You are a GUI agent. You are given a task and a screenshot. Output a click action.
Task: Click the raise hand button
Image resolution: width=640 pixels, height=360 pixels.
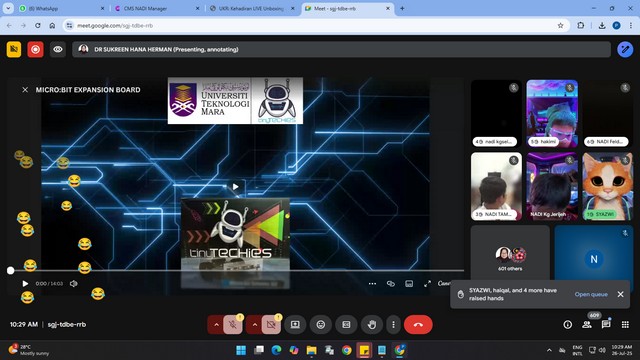pos(371,324)
